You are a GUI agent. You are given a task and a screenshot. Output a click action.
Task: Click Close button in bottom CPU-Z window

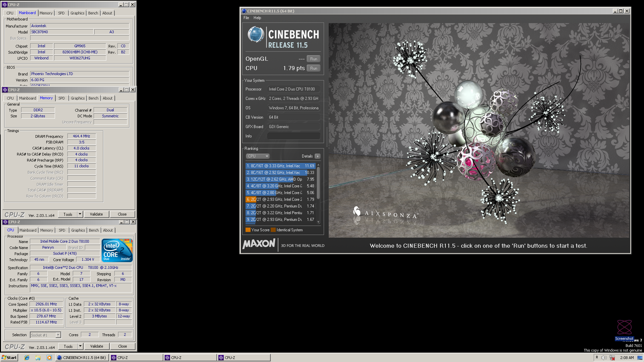(122, 346)
